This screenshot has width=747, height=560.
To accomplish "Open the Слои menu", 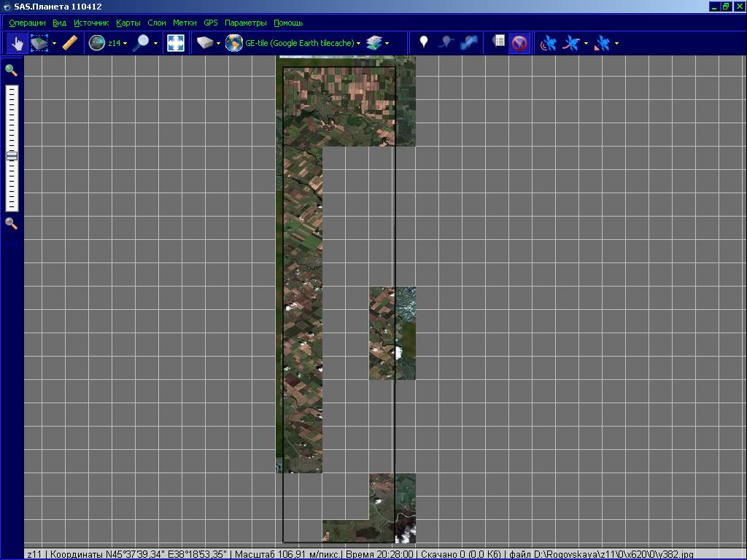I will (x=157, y=23).
